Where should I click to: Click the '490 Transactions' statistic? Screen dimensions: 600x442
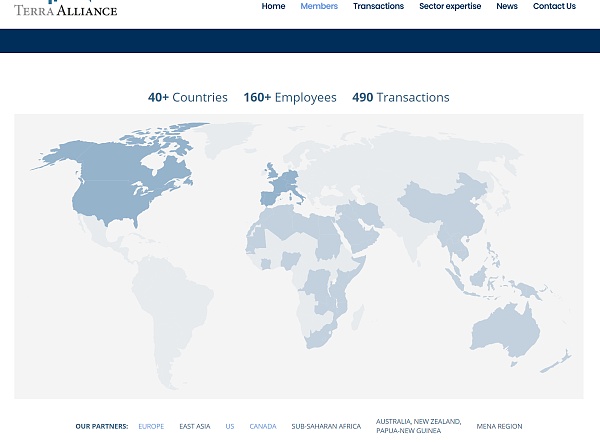coord(401,98)
